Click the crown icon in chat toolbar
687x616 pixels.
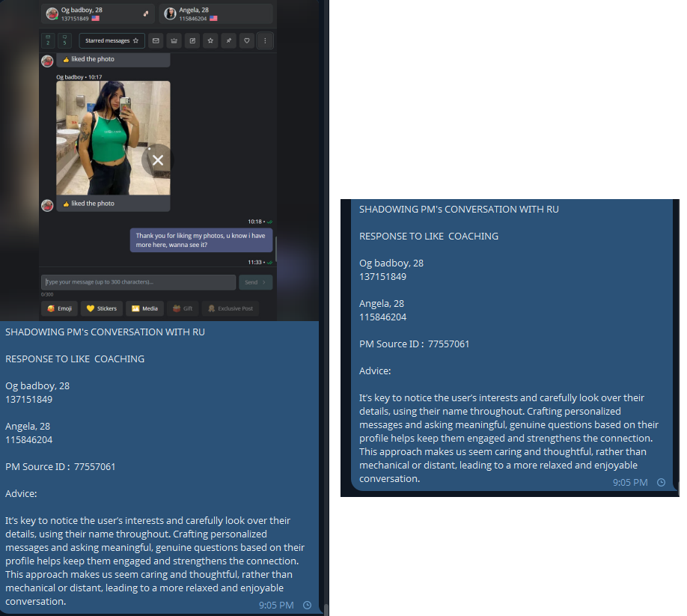click(x=174, y=40)
